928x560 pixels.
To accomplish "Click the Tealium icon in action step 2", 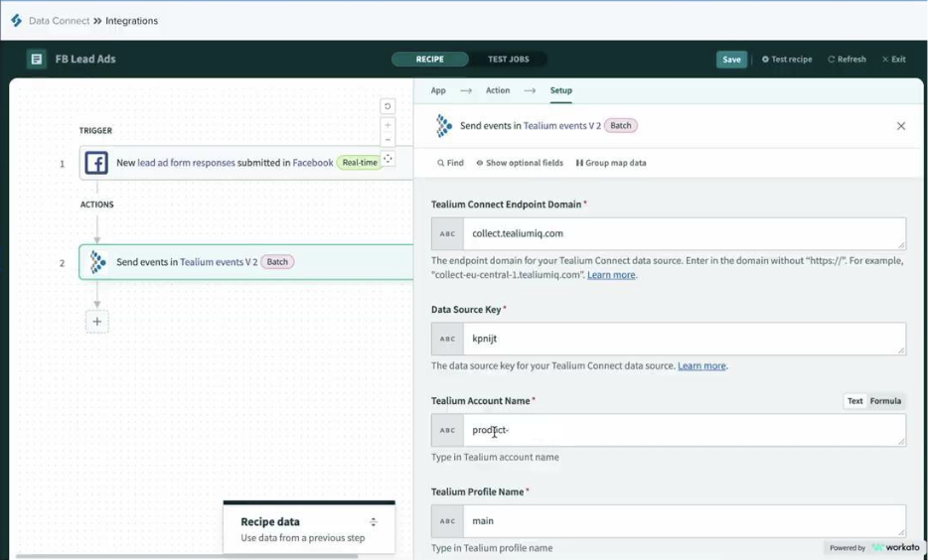I will click(x=97, y=262).
